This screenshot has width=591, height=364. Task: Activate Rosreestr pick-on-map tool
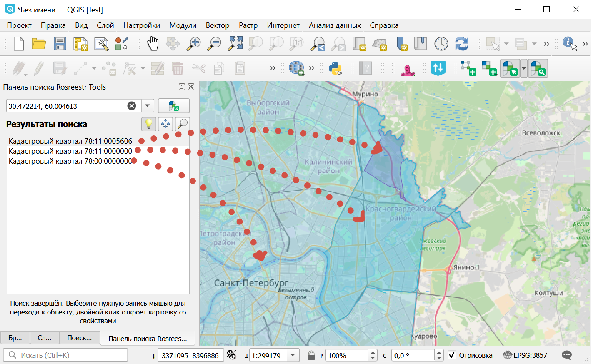(x=510, y=68)
